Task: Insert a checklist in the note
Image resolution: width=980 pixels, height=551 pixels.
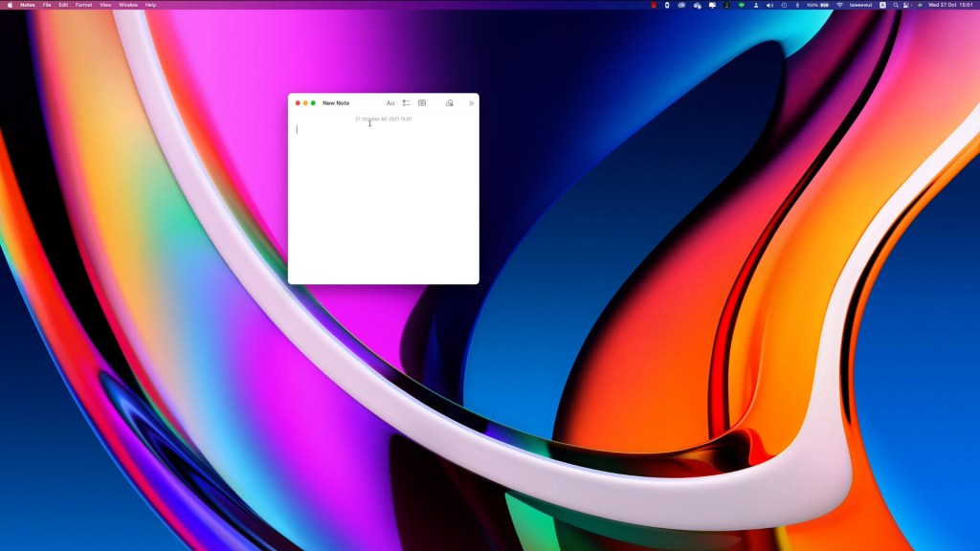Action: 406,102
